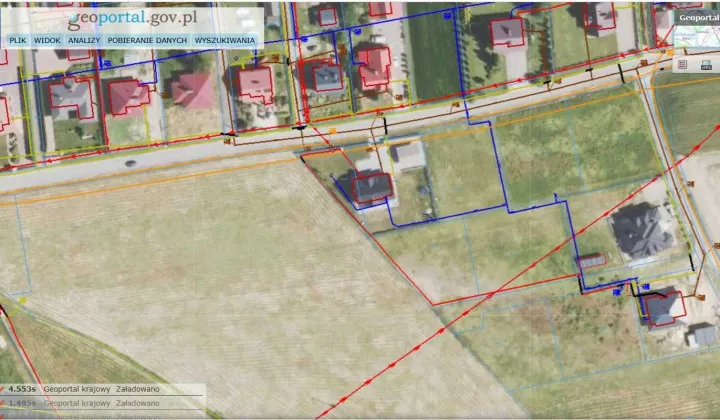Open the WYSZUKIWANIA menu
Screen dimensions: 720x420
[225, 40]
